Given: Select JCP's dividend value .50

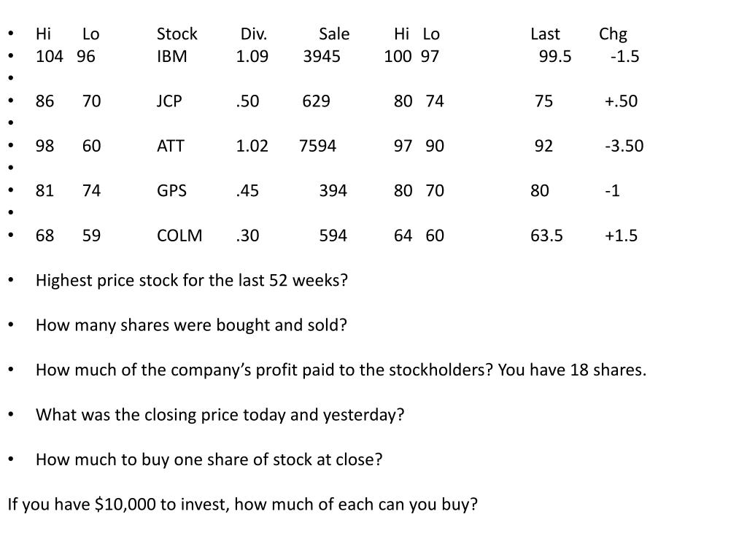Looking at the screenshot, I should coord(247,101).
